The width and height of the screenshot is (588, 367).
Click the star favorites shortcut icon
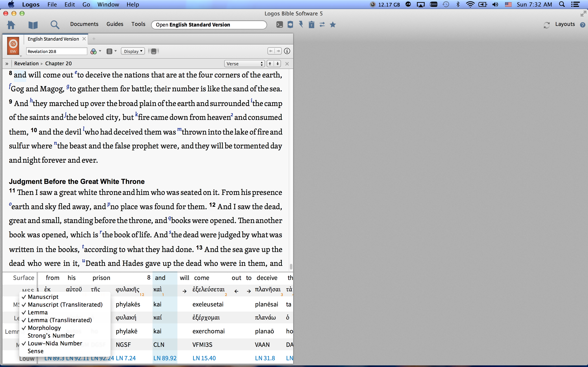coord(333,24)
